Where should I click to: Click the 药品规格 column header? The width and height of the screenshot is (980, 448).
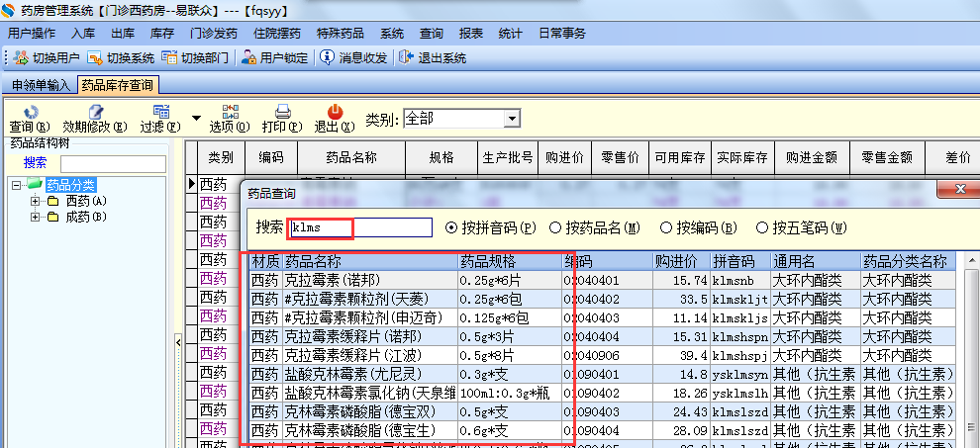coord(510,261)
